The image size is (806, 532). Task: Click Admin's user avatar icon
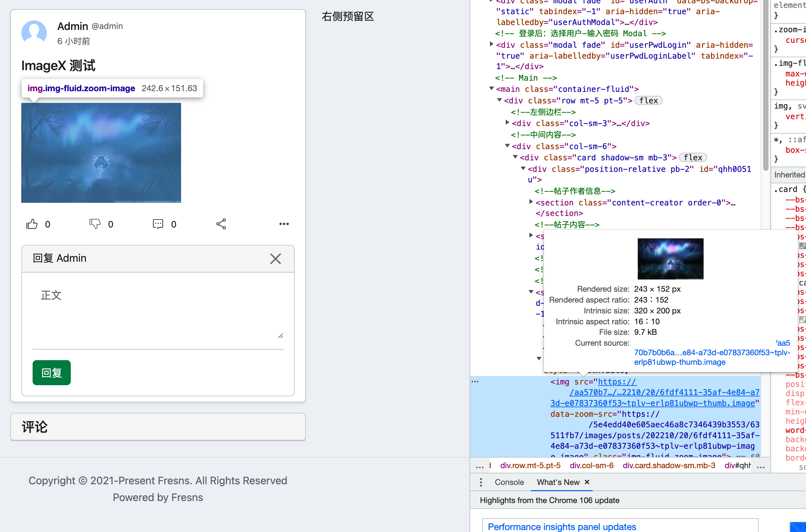[x=34, y=33]
